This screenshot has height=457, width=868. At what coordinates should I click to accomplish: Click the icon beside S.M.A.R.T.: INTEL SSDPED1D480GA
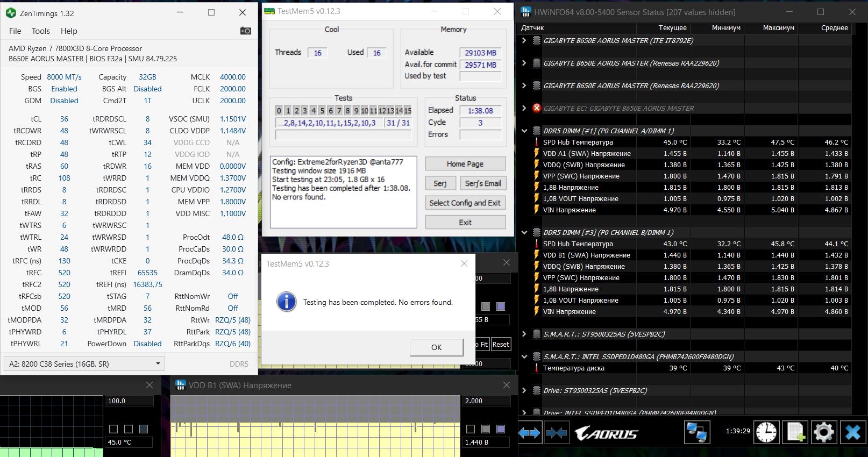[536, 356]
